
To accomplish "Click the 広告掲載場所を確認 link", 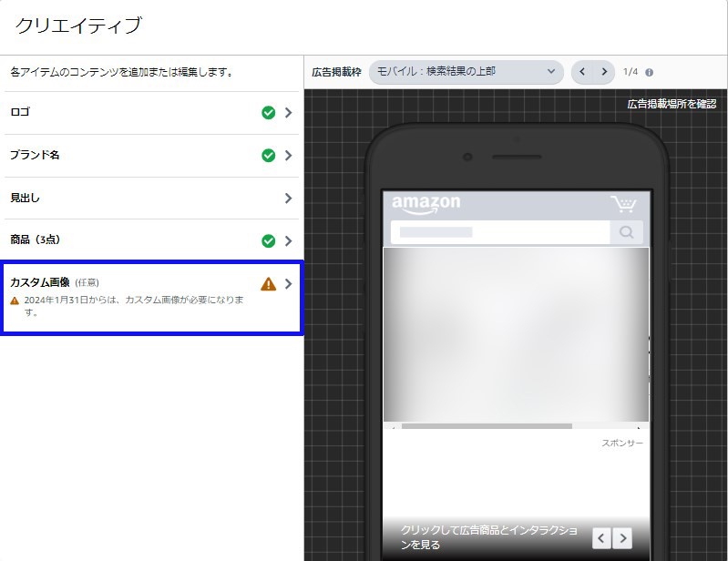I will 672,104.
